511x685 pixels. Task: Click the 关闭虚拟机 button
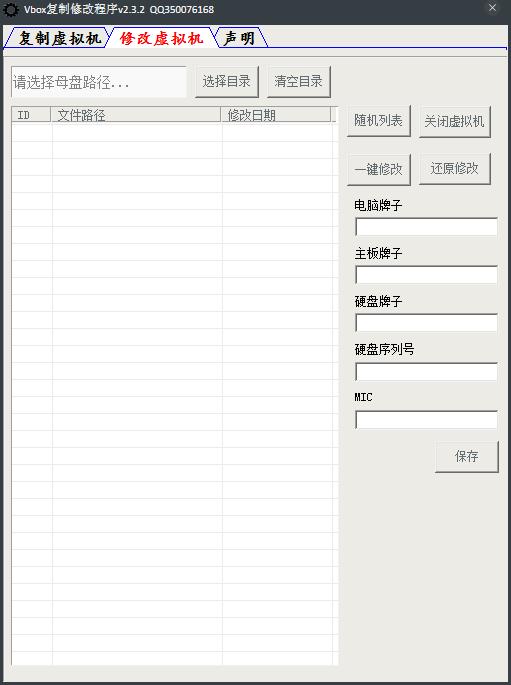[455, 121]
